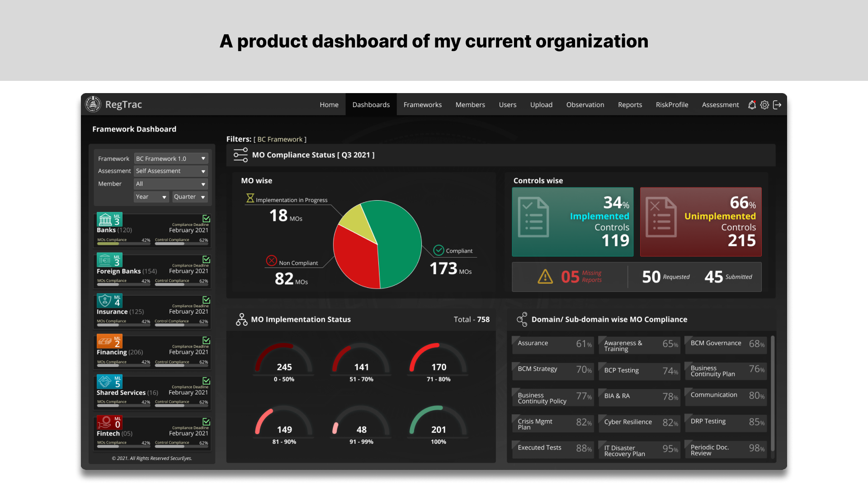The height and width of the screenshot is (488, 868).
Task: Toggle the Banks compliance deadline checkbox
Action: point(206,219)
